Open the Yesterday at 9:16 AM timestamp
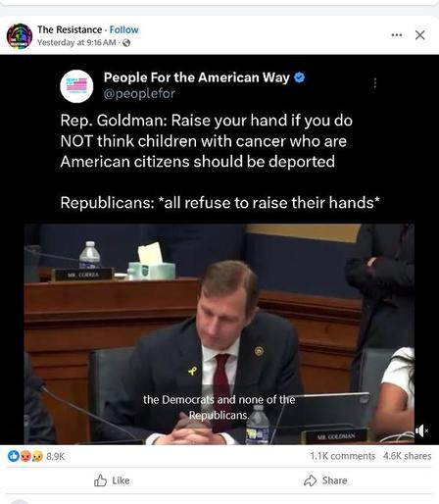The height and width of the screenshot is (504, 439). 76,42
